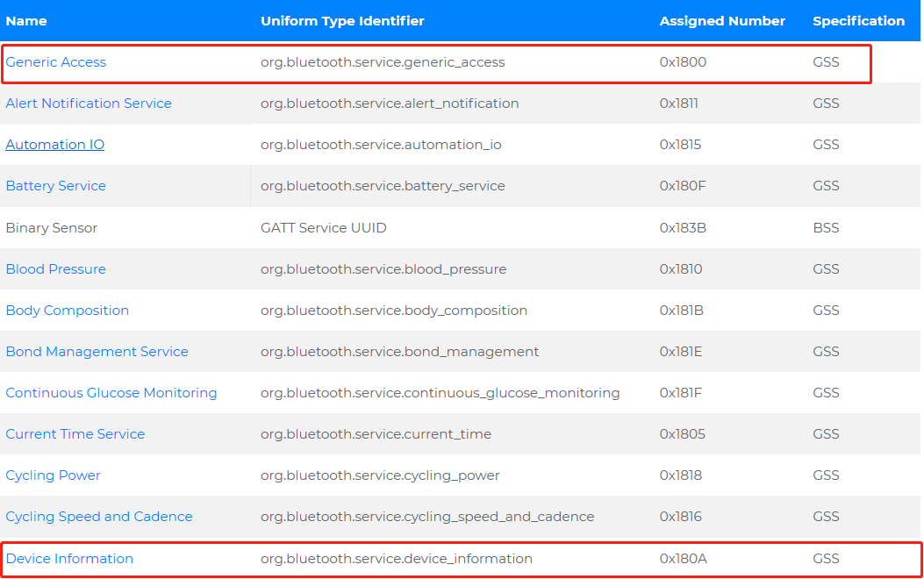This screenshot has height=579, width=924.
Task: Open the Current Time Service link
Action: coord(75,434)
